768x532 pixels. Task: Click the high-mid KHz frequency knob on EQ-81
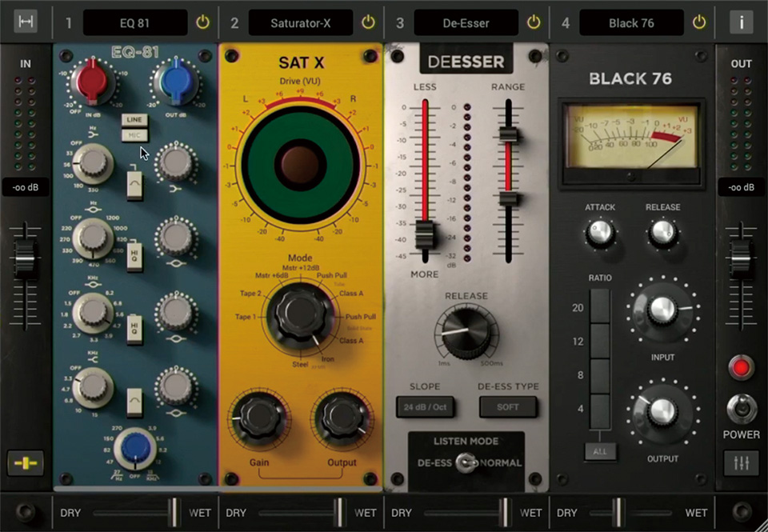click(x=93, y=313)
